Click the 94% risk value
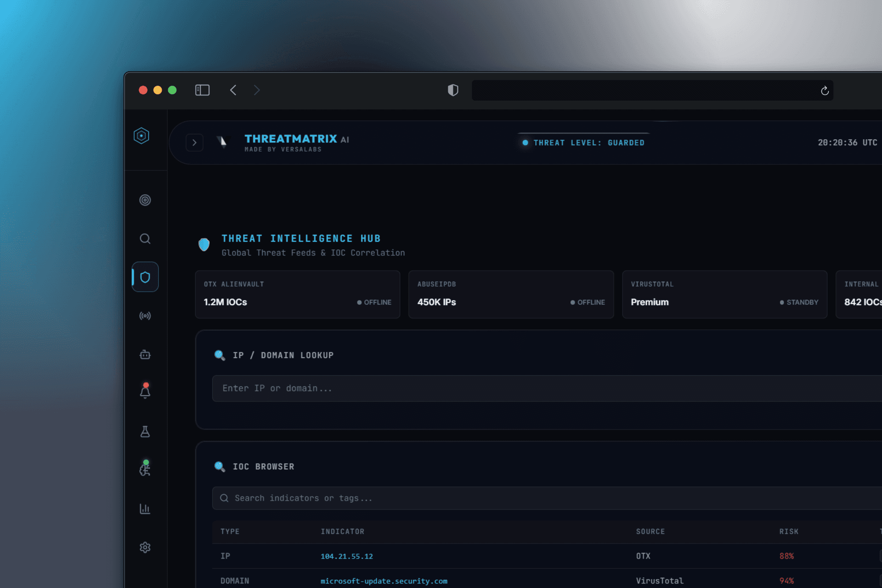 [x=786, y=581]
